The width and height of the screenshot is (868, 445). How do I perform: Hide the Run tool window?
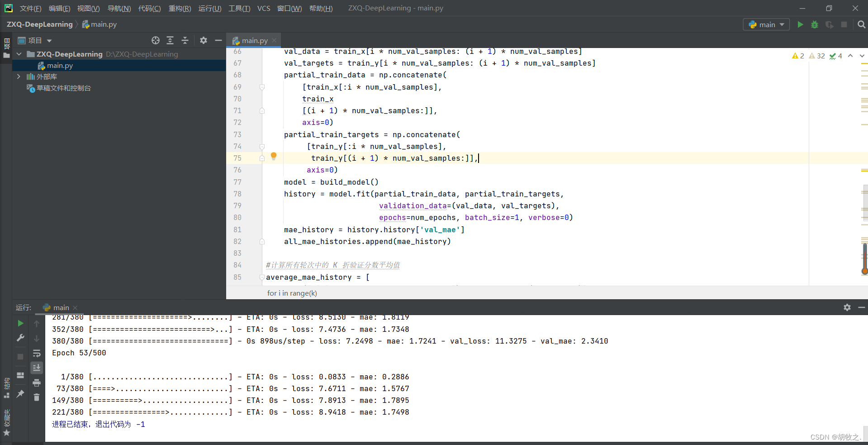pyautogui.click(x=862, y=307)
